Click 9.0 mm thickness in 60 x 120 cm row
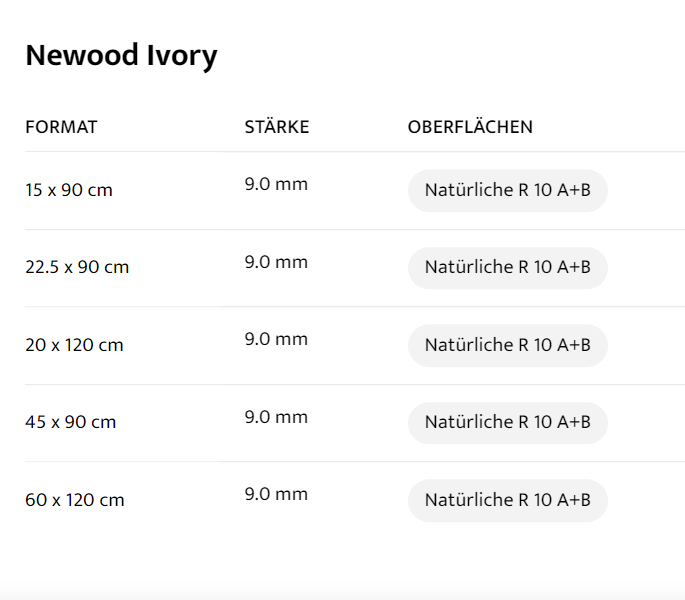 276,494
